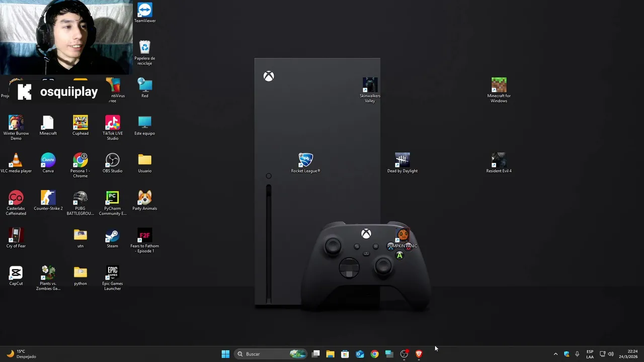Launch Minecraft for Windows shortcut
Screen dimensions: 644x362
click(499, 90)
